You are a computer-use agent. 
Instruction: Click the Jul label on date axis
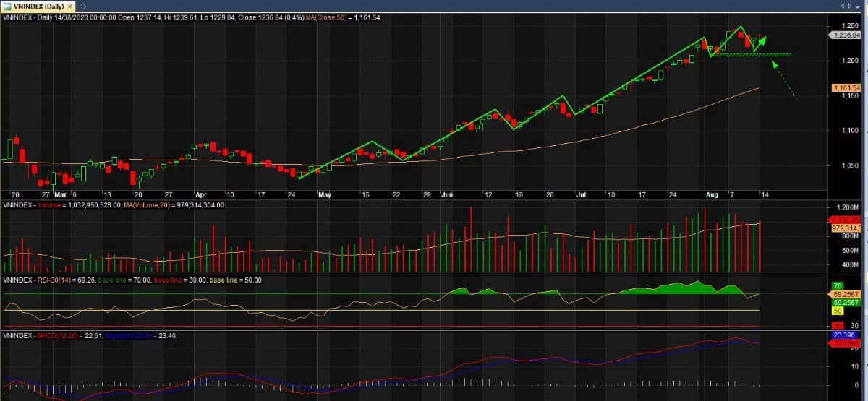(581, 195)
